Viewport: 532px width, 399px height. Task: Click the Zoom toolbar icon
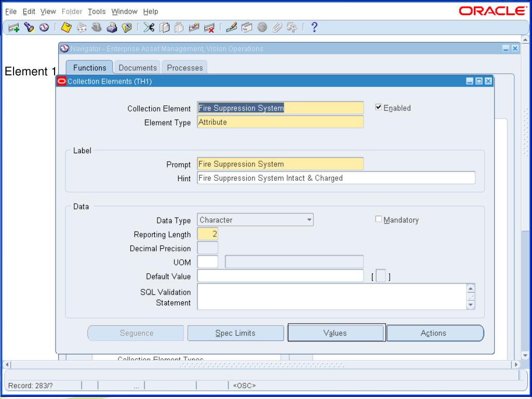[x=247, y=28]
